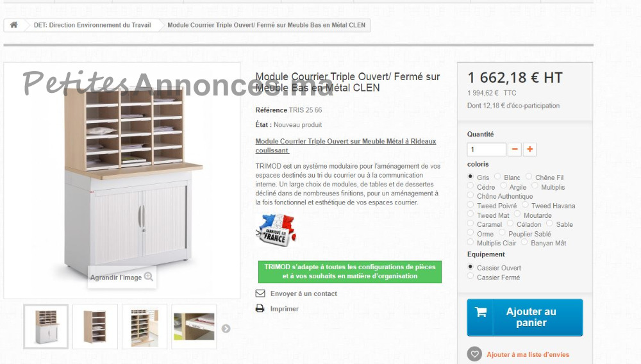Screen dimensions: 641x364
Task: Click the printer icon to print
Action: 260,308
